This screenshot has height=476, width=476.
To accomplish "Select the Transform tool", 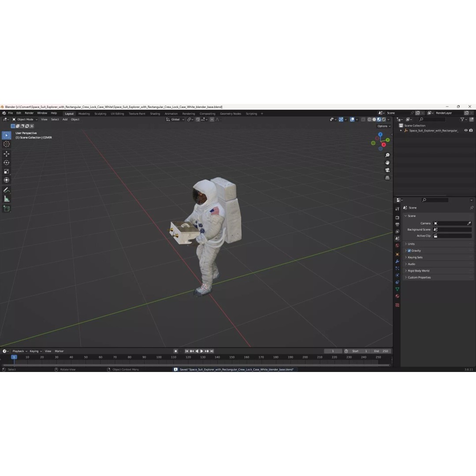I will [6, 180].
